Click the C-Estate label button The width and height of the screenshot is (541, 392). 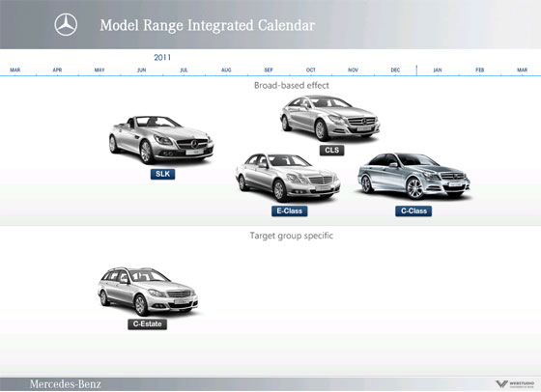pos(147,324)
